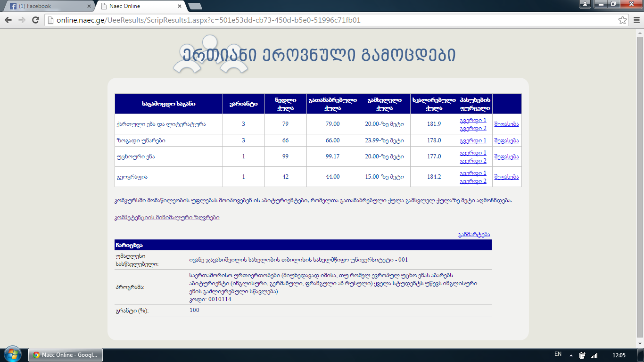
Task: Click the ერთიანი ეროვნული გამოცდები page title
Action: tap(319, 55)
